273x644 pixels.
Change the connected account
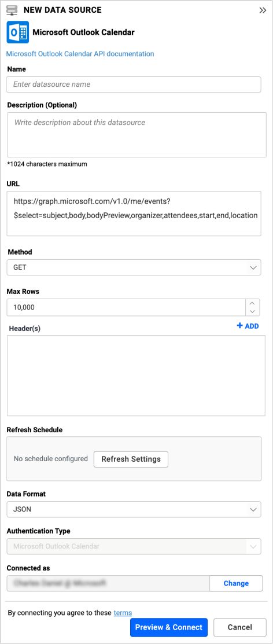click(x=236, y=583)
